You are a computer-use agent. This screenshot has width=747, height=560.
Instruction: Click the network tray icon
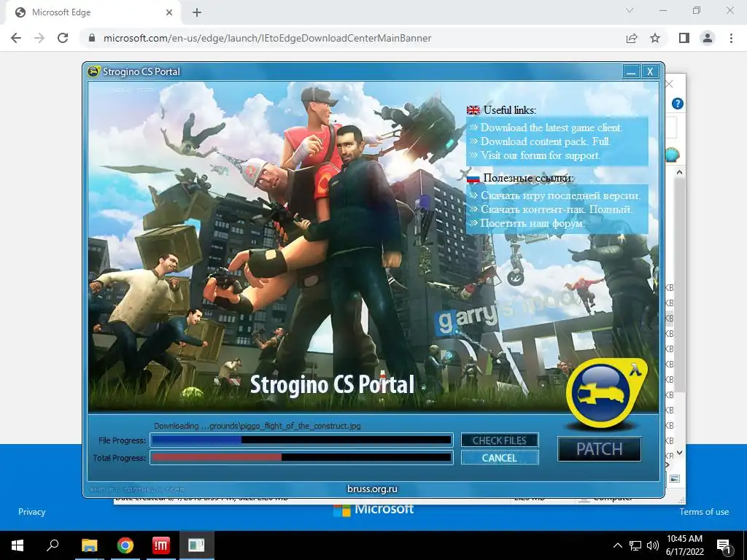tap(635, 545)
